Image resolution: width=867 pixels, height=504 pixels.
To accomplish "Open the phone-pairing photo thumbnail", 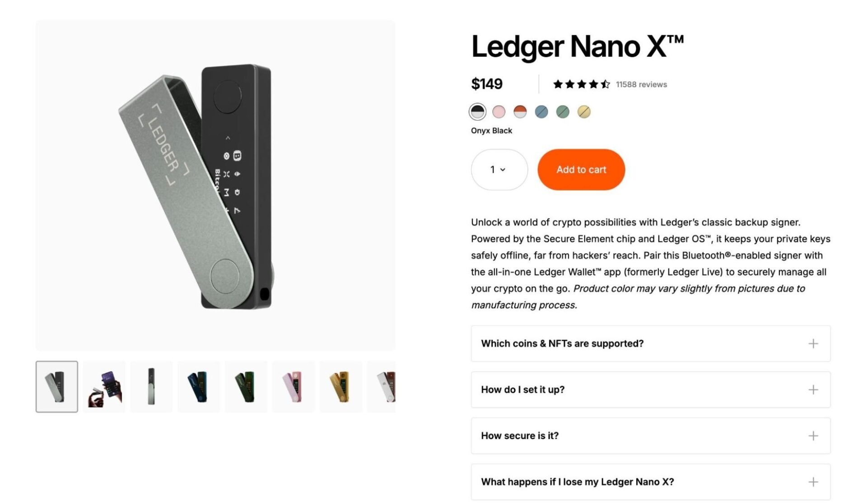I will (104, 386).
